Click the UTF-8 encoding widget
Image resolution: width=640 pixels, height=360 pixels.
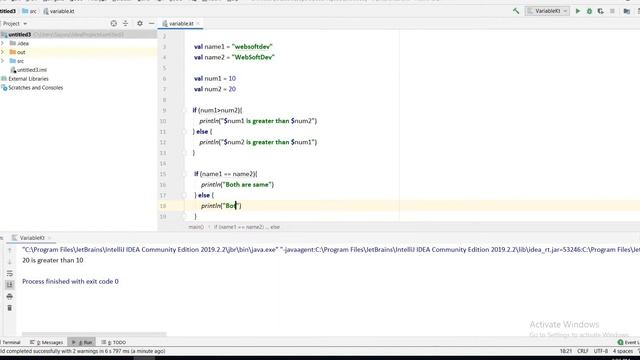coord(600,351)
